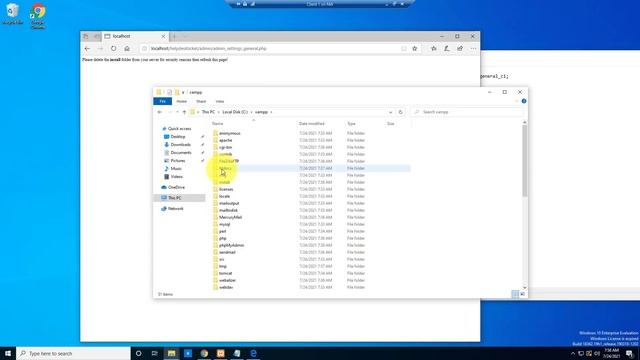Click the Edge address bar URL
The width and height of the screenshot is (640, 360).
(x=209, y=49)
